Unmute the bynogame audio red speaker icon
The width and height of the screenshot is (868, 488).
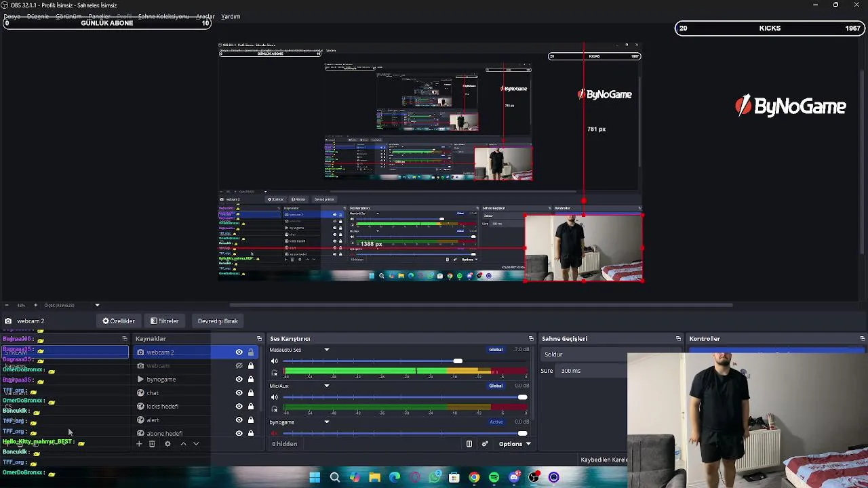[x=275, y=433]
